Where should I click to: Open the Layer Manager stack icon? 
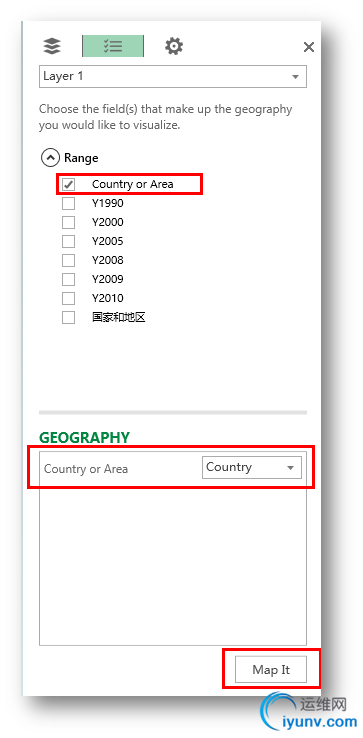point(52,46)
